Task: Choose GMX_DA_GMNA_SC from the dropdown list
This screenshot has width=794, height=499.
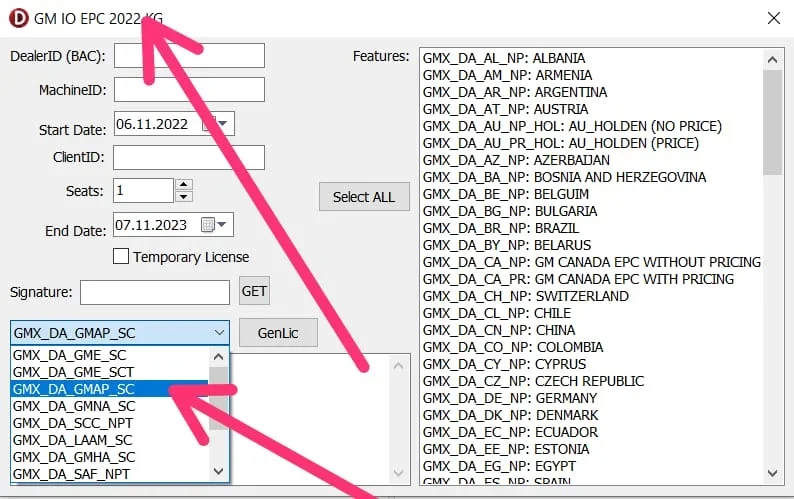Action: point(109,406)
